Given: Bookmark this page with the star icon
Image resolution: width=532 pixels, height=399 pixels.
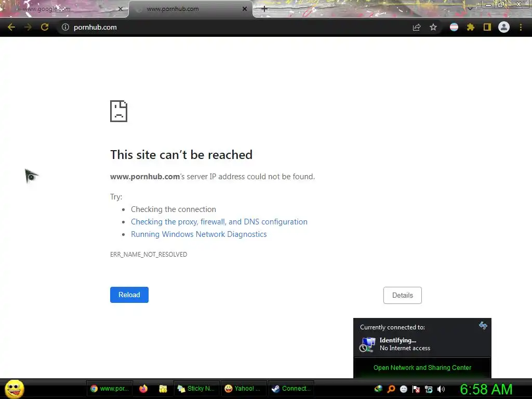Looking at the screenshot, I should coord(433,27).
